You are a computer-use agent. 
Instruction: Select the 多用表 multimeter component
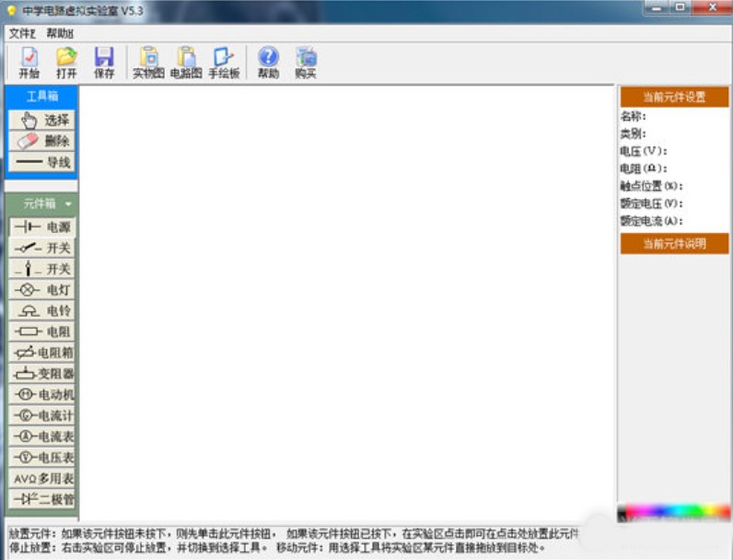click(41, 478)
